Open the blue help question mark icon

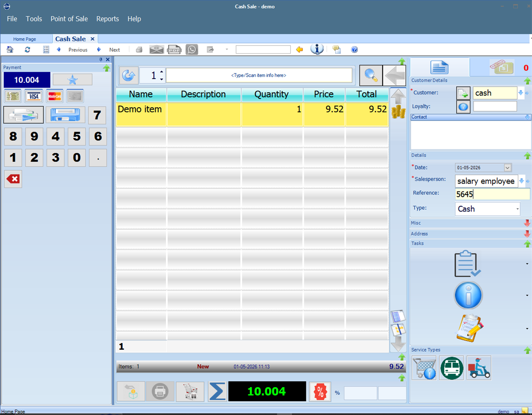354,50
